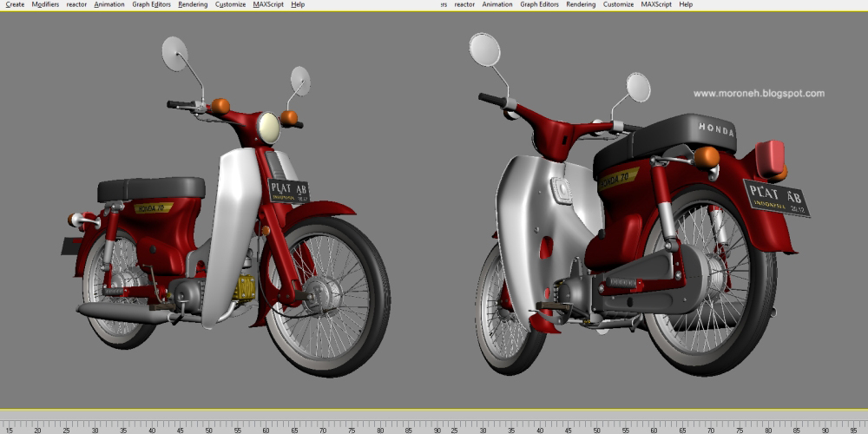Open Rendering menu in right 3ds Max window
This screenshot has height=434, width=868.
coord(581,4)
